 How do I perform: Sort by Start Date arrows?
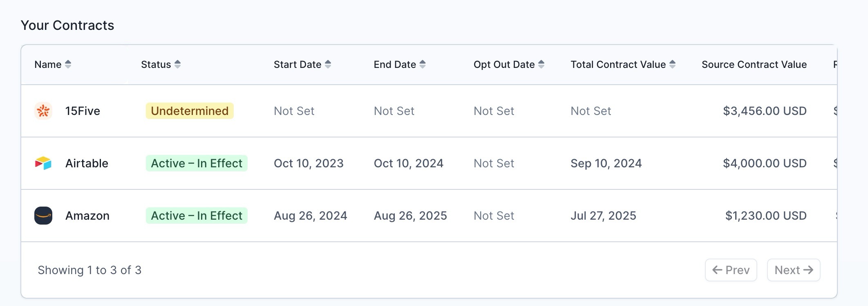point(328,64)
